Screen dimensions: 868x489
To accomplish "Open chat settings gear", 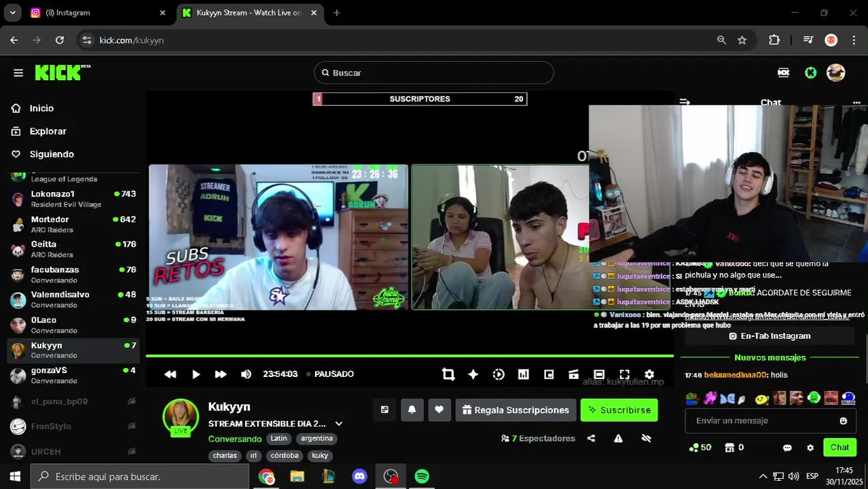I will coord(810,448).
